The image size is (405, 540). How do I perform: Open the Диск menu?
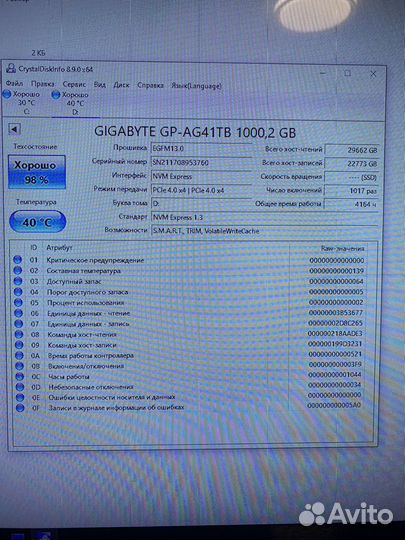[121, 85]
